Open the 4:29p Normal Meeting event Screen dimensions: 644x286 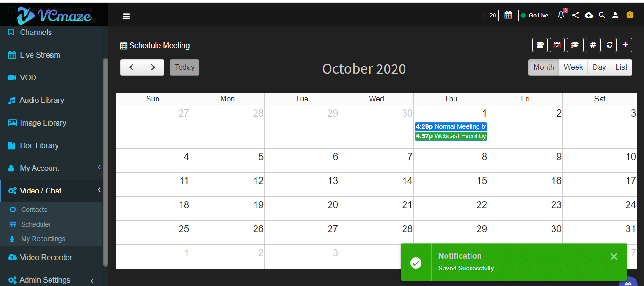[x=451, y=126]
